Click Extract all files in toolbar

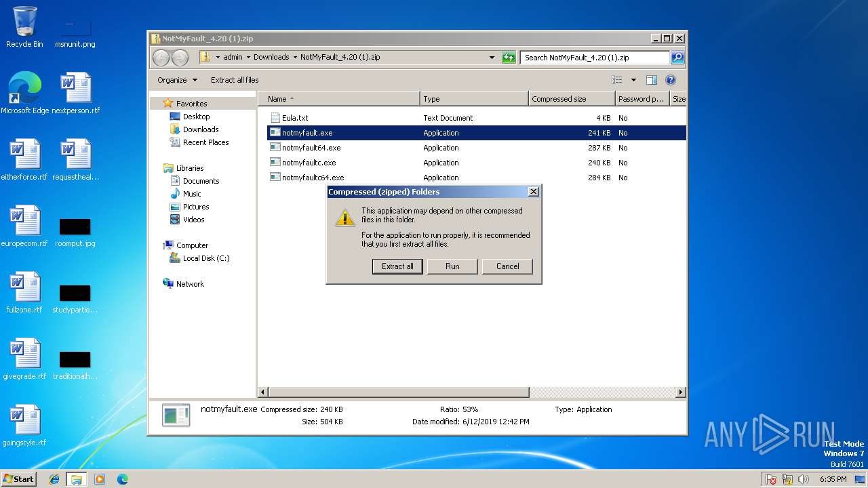(235, 80)
